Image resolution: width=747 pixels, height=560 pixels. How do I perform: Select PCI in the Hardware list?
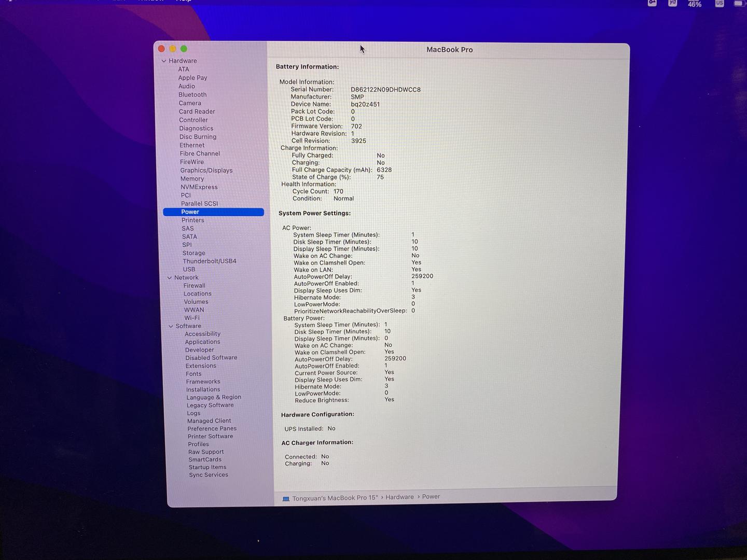[x=186, y=195]
